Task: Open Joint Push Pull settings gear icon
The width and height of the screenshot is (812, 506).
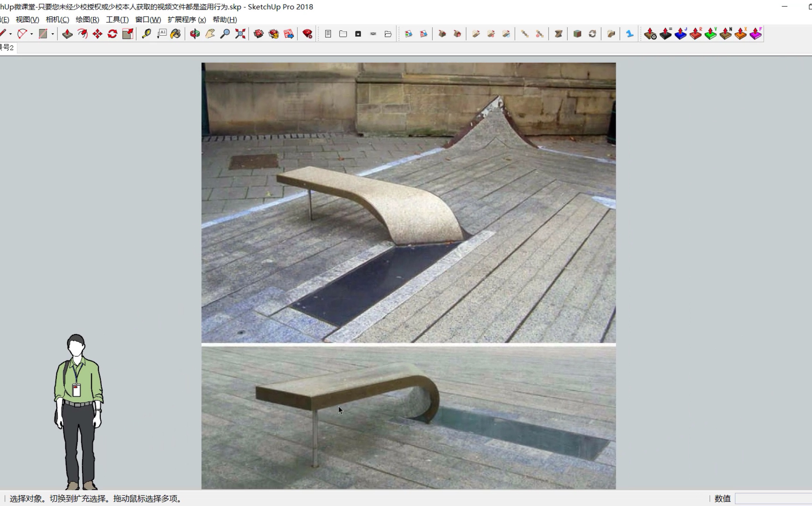Action: tap(650, 34)
